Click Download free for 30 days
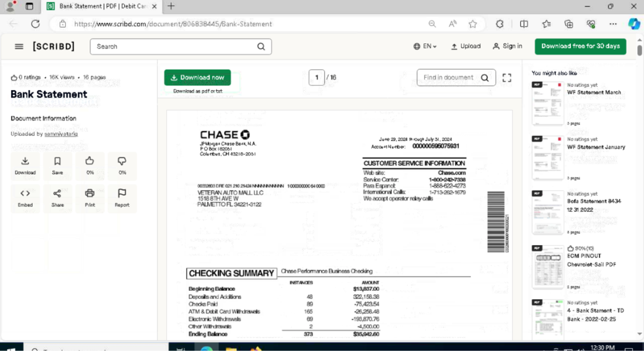 (x=580, y=46)
